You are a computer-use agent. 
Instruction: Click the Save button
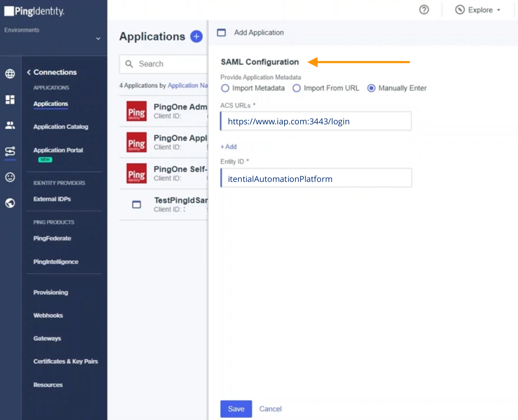[236, 409]
